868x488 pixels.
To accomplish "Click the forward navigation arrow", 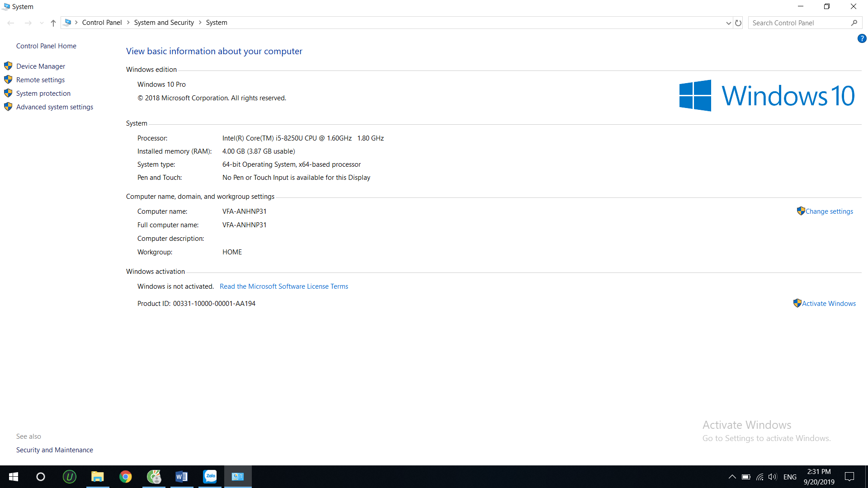I will pos(28,23).
